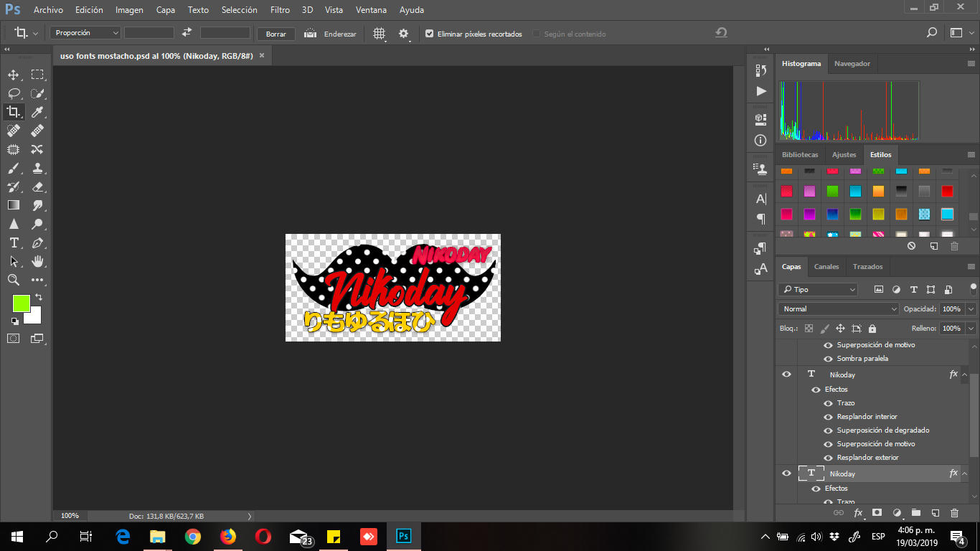Collapse effects of the unselected Nikoday layer
Screen dimensions: 980x551
[x=964, y=375]
